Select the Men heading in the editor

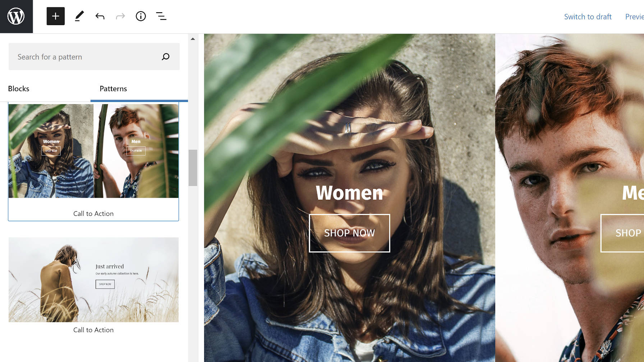tap(633, 193)
